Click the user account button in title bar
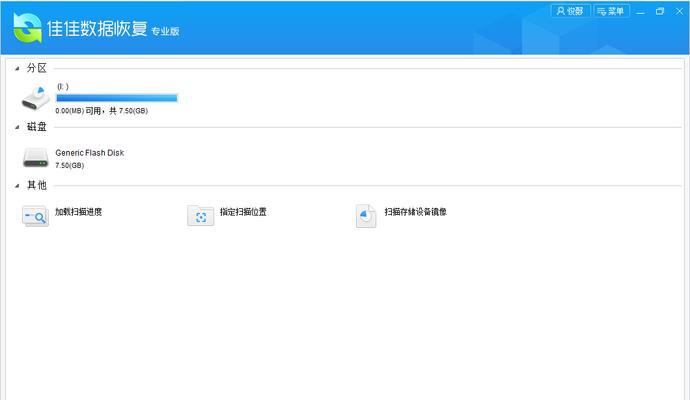The image size is (690, 400). click(570, 11)
